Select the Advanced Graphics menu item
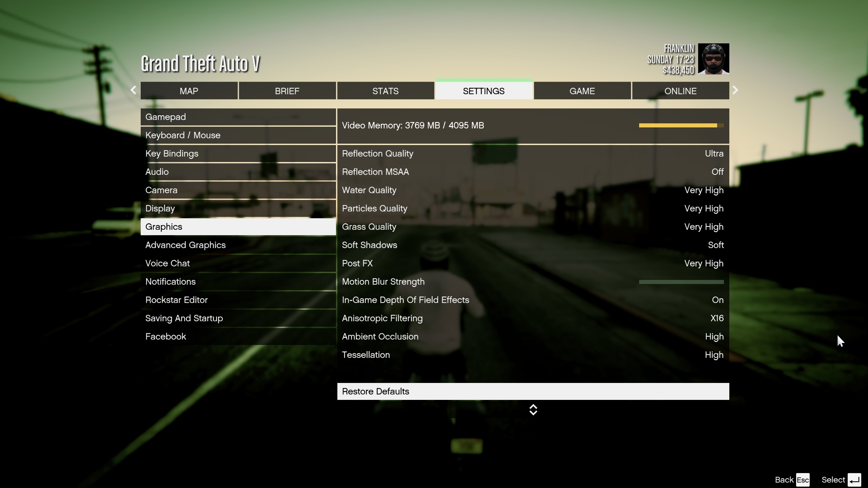Viewport: 868px width, 488px height. 185,245
